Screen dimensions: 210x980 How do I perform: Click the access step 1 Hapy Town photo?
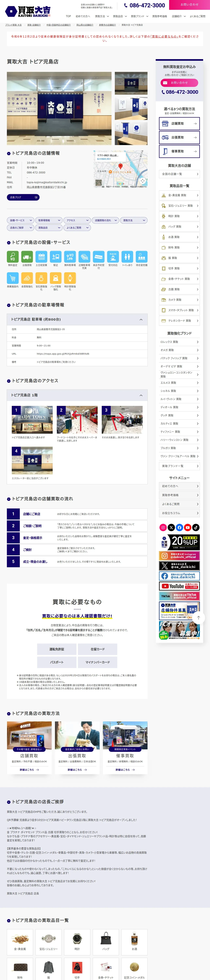tap(32, 420)
